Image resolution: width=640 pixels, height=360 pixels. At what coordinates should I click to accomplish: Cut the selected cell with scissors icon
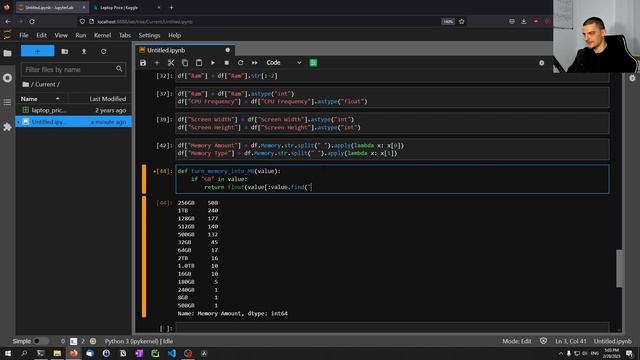tap(171, 63)
